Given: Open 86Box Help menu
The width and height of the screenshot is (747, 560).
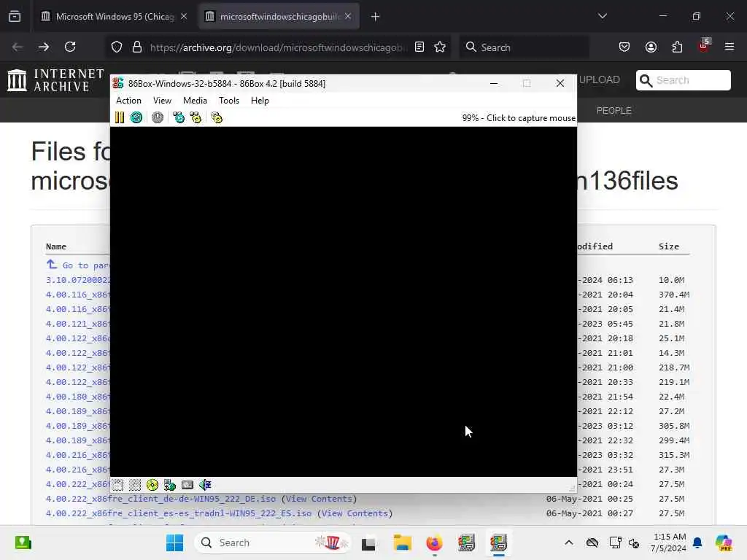Looking at the screenshot, I should [x=260, y=101].
